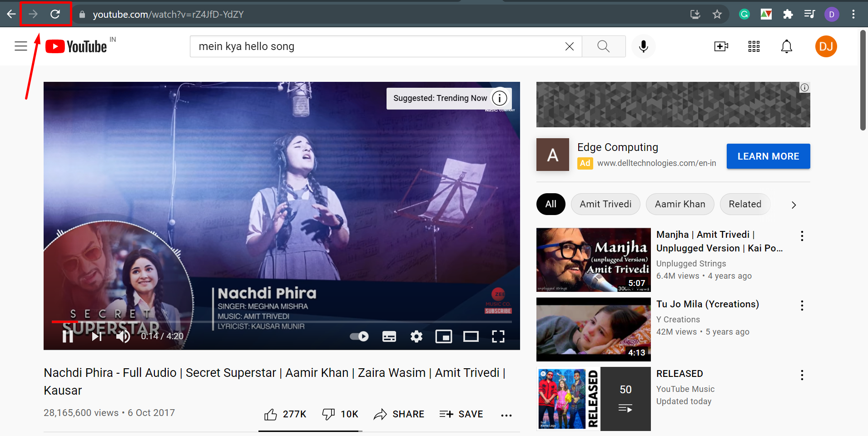Open YouTube apps grid icon
This screenshot has height=436, width=868.
coord(754,46)
